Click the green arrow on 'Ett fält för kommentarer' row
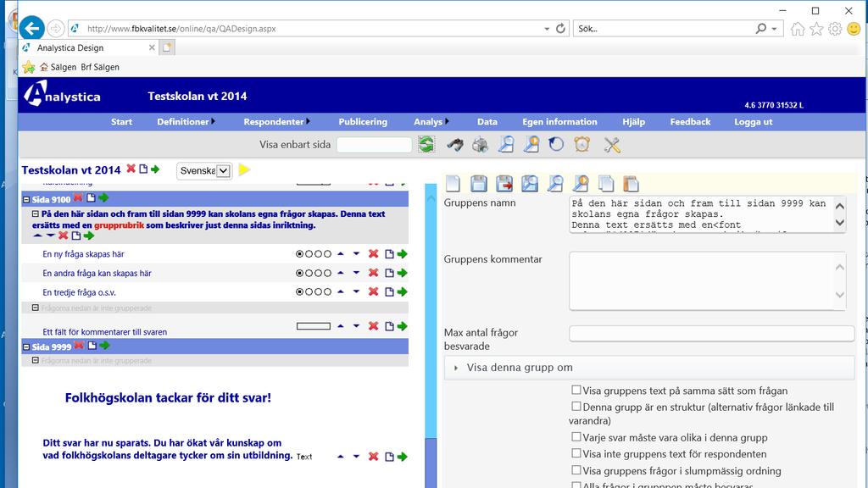This screenshot has height=488, width=868. (x=403, y=326)
